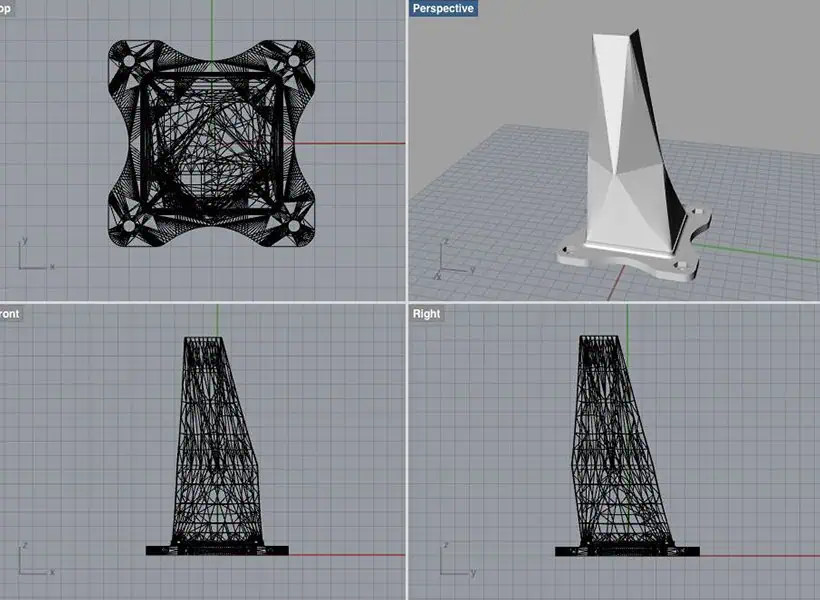Click the top-right mounting hole in Top view

point(295,60)
